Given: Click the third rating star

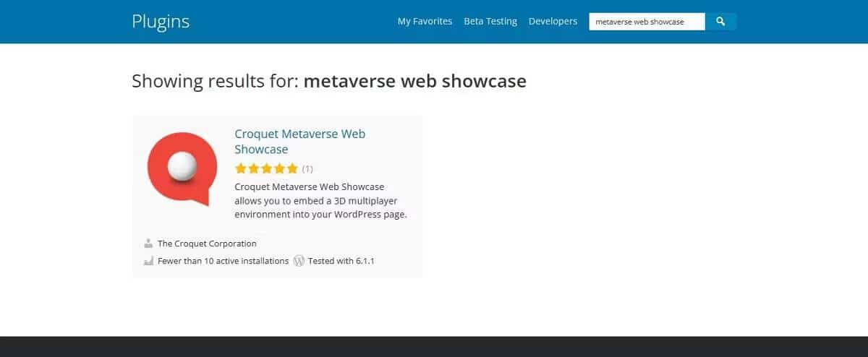Looking at the screenshot, I should (x=266, y=169).
